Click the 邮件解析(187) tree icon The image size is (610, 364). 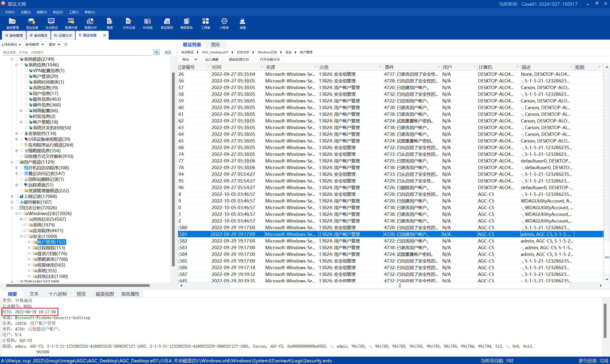[x=22, y=202]
